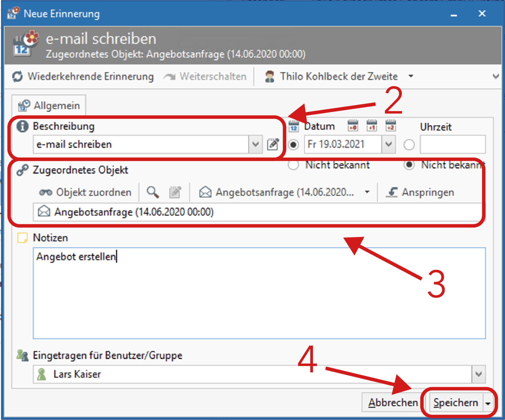Click the Datum calendar icon
The width and height of the screenshot is (505, 420).
pos(294,126)
